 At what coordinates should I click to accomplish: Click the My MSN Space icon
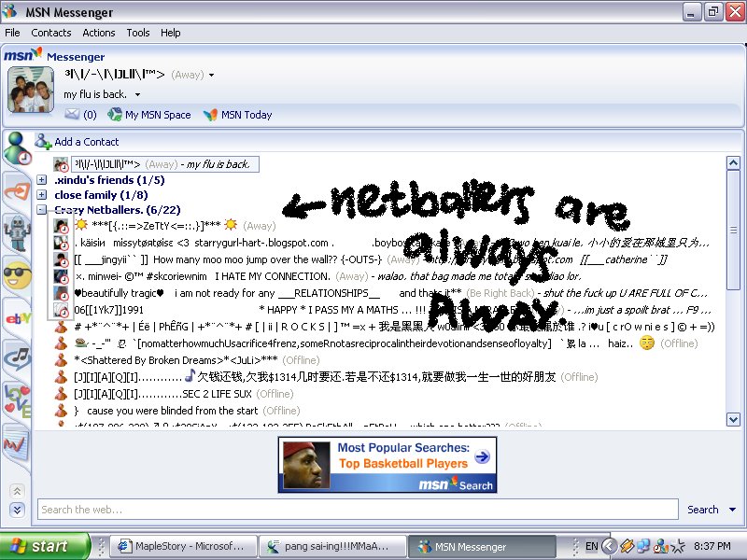coord(114,114)
